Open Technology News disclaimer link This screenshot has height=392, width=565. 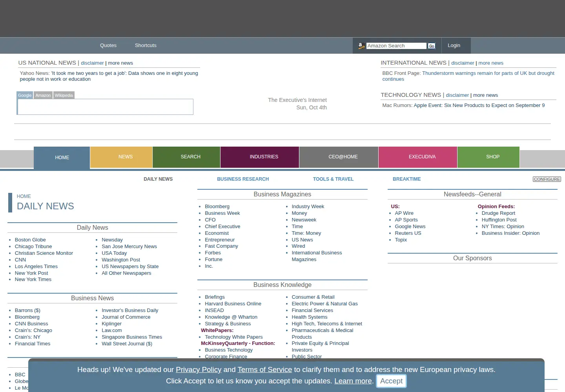point(457,95)
